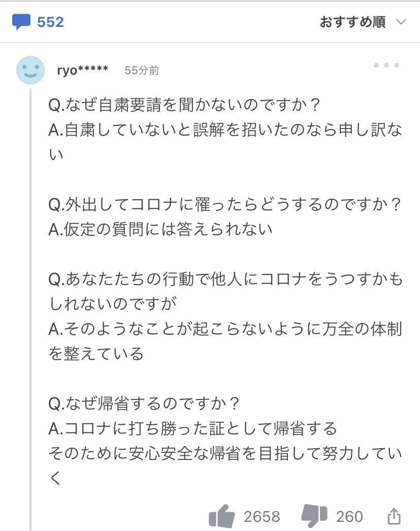Viewport: 420px width, 531px height.
Task: Click the blue comment bubble icon
Action: [21, 22]
